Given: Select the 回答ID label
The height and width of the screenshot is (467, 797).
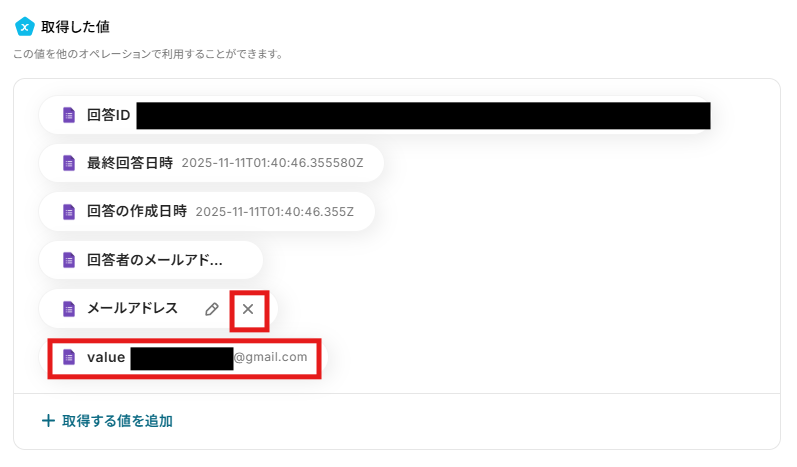Looking at the screenshot, I should [x=109, y=115].
